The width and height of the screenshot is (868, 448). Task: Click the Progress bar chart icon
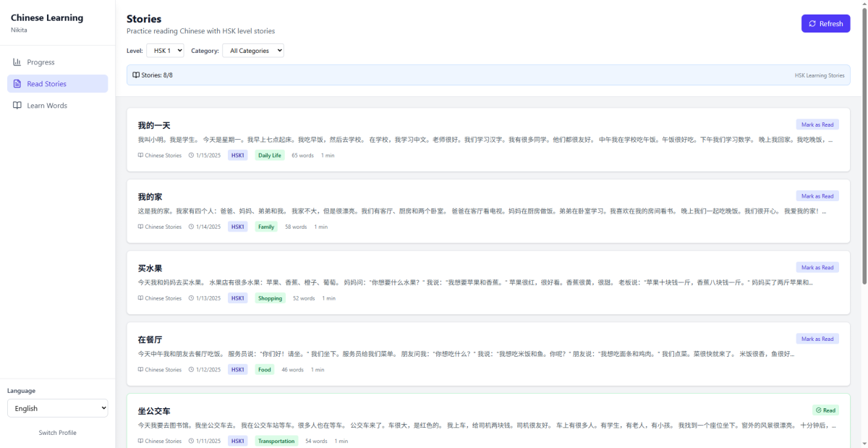17,62
